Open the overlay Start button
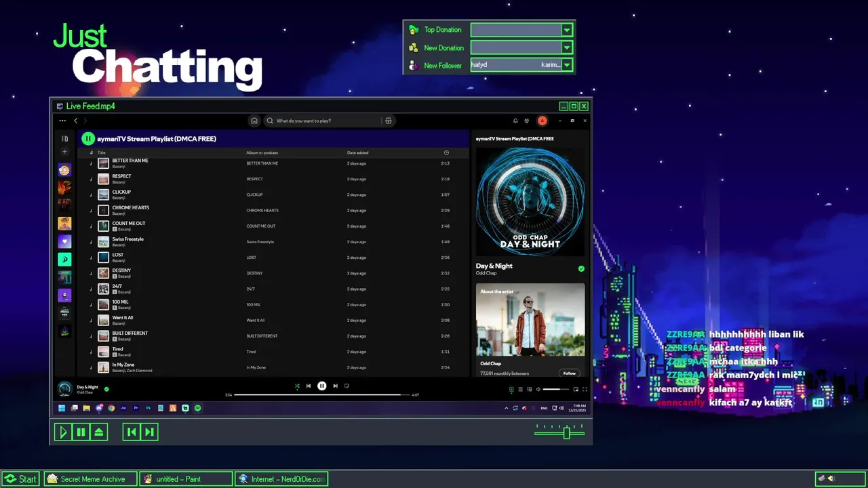 (x=20, y=479)
